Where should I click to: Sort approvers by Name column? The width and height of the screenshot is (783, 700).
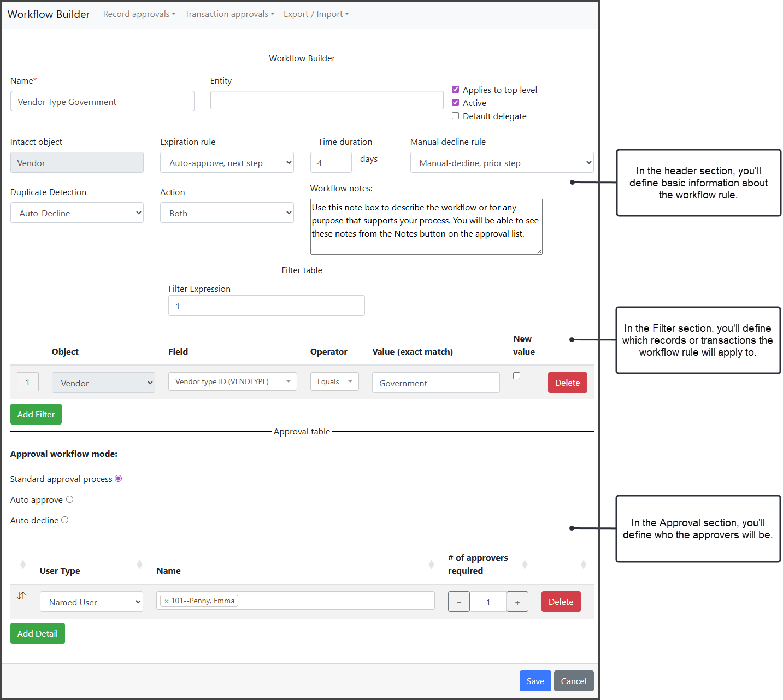[431, 564]
